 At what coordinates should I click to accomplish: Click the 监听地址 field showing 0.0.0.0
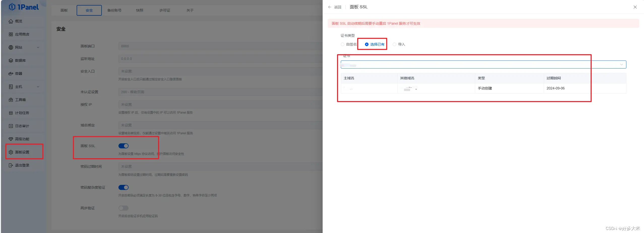[221, 59]
